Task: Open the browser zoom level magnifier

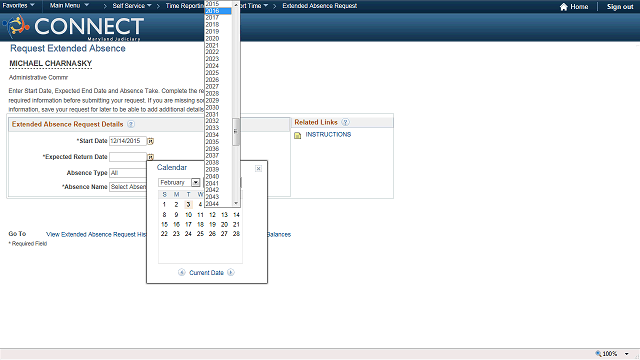Action: pyautogui.click(x=598, y=354)
